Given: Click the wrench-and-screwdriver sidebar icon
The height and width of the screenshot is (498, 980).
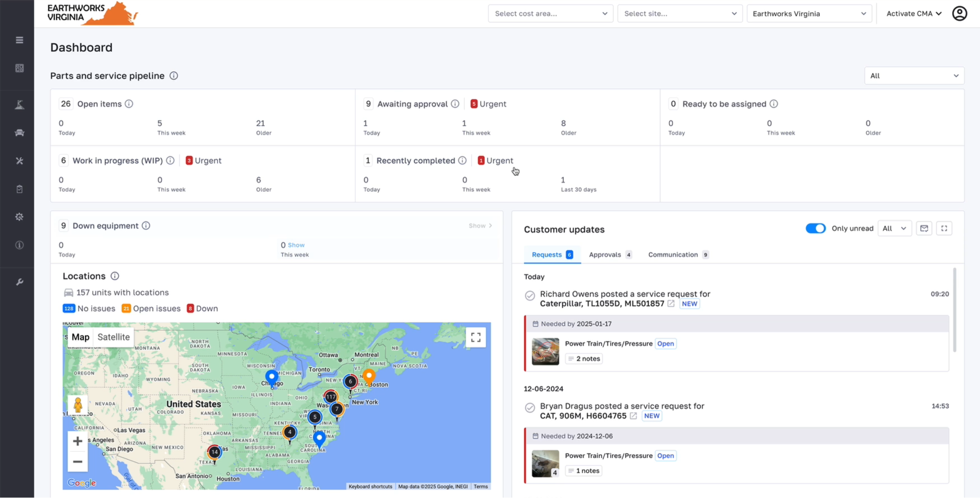Looking at the screenshot, I should pos(19,161).
